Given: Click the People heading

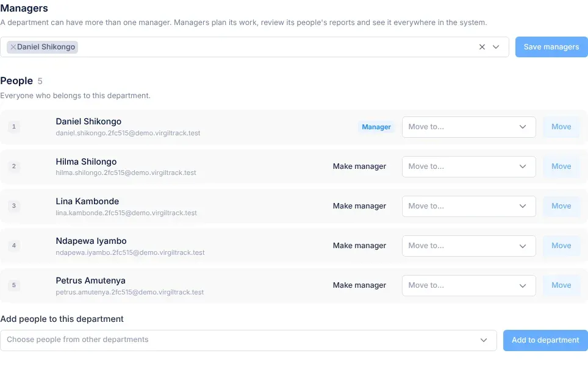Looking at the screenshot, I should point(16,81).
